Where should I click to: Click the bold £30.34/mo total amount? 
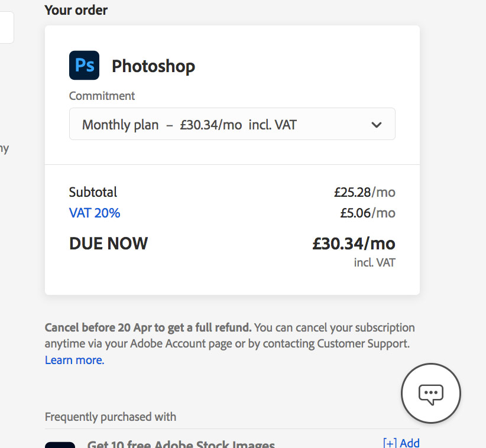click(x=354, y=243)
